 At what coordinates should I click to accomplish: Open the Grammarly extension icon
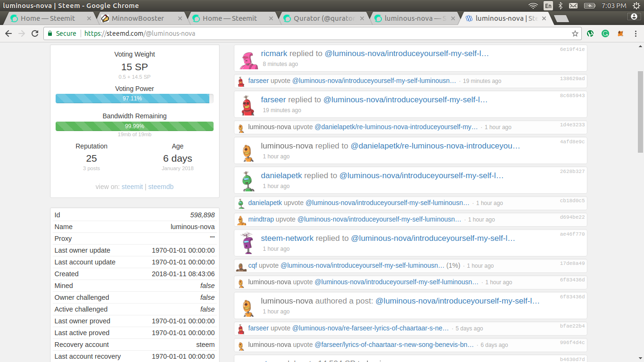605,33
